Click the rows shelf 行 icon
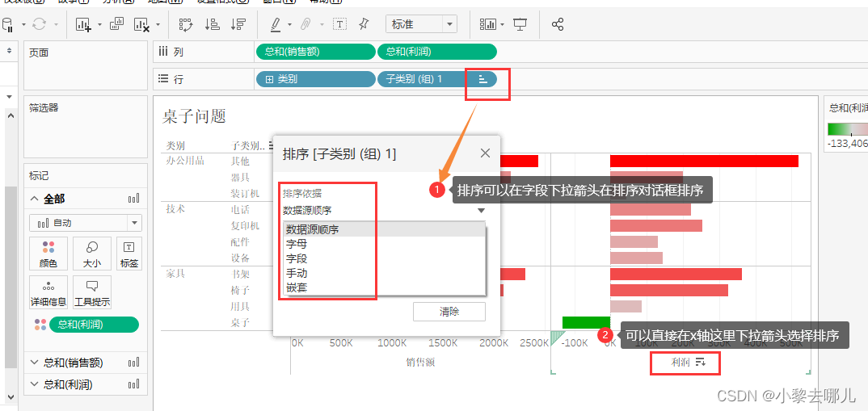This screenshot has height=411, width=868. point(163,79)
